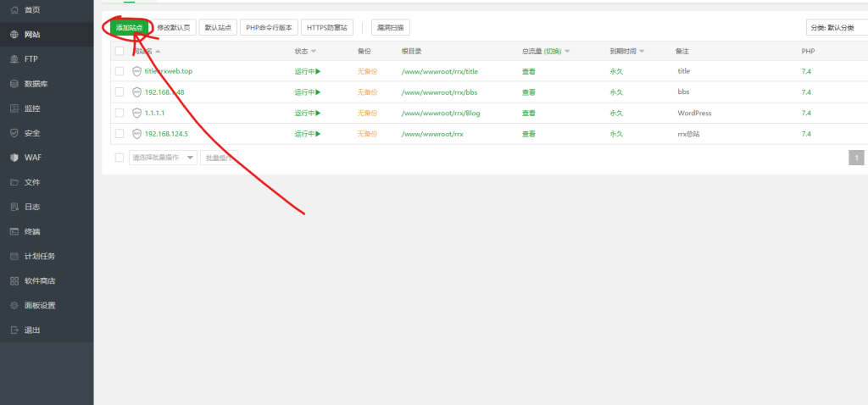This screenshot has width=868, height=405.
Task: Open the 请选择批量操作 dropdown
Action: pyautogui.click(x=162, y=158)
